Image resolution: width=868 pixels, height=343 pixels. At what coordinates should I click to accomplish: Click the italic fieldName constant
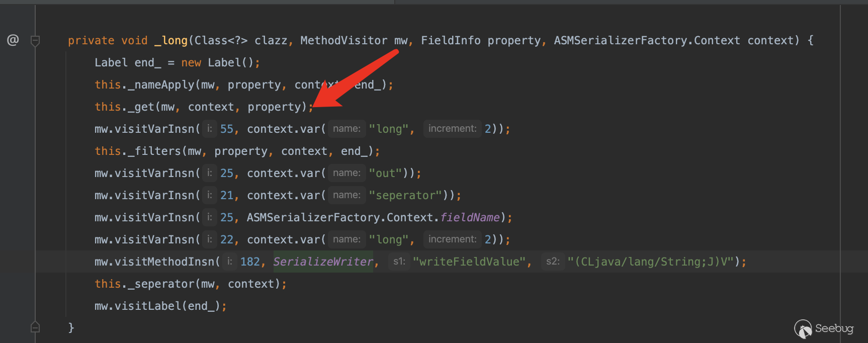pos(470,217)
